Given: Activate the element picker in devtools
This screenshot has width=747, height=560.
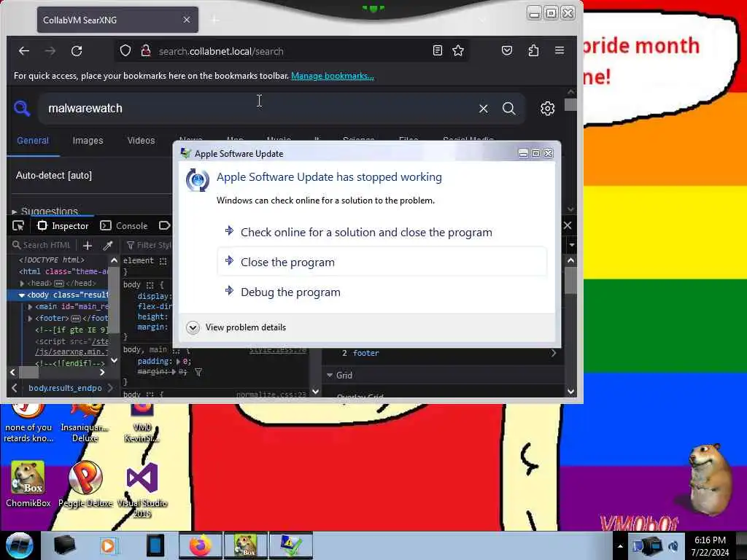Looking at the screenshot, I should [x=18, y=226].
